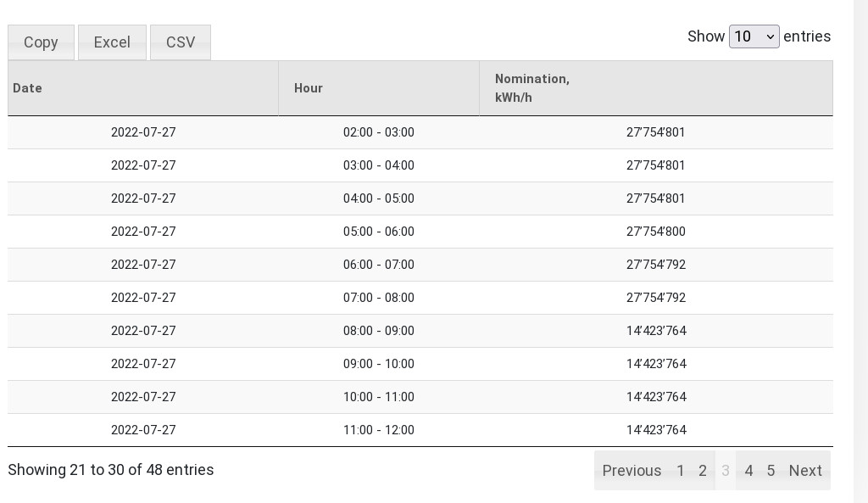
Task: Open the Show entries dropdown
Action: tap(754, 36)
